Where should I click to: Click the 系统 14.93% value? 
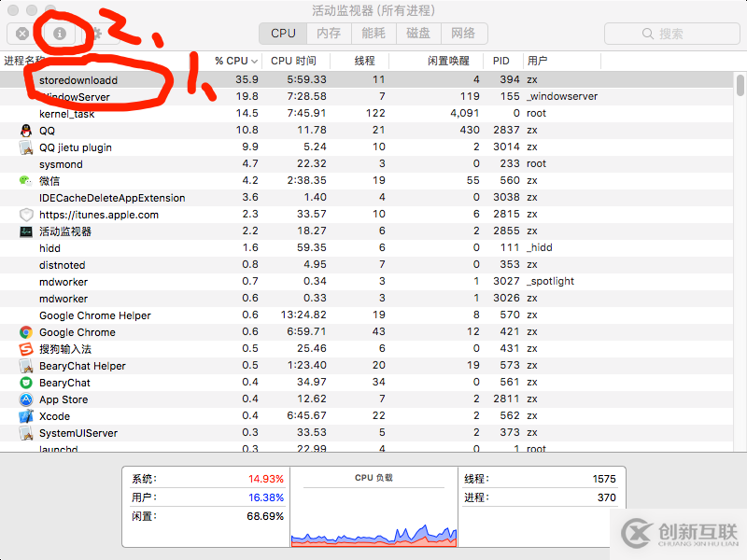tap(266, 479)
